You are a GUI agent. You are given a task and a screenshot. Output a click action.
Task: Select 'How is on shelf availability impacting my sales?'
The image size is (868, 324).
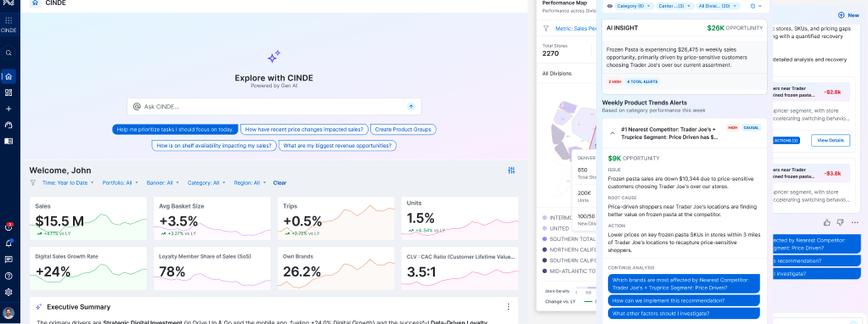(214, 146)
